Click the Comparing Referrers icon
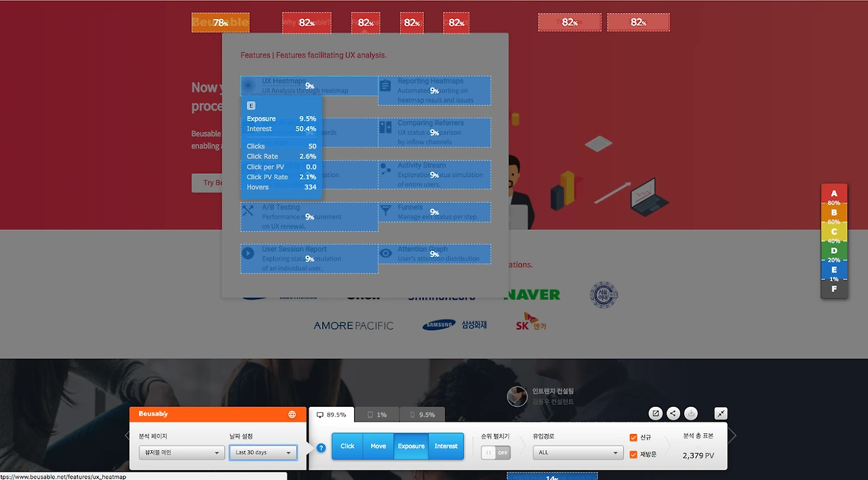868x480 pixels. point(385,127)
